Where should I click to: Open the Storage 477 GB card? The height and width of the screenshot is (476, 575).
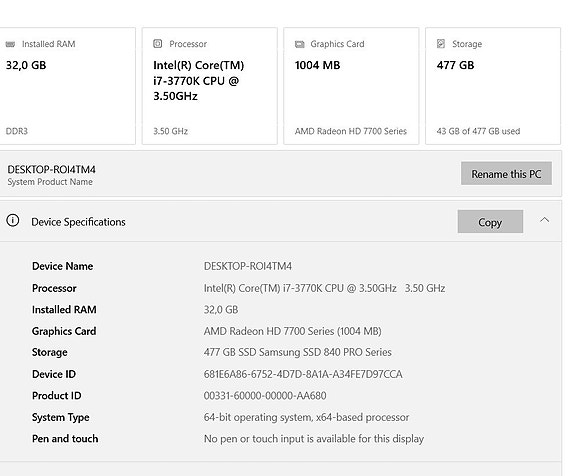tap(493, 86)
